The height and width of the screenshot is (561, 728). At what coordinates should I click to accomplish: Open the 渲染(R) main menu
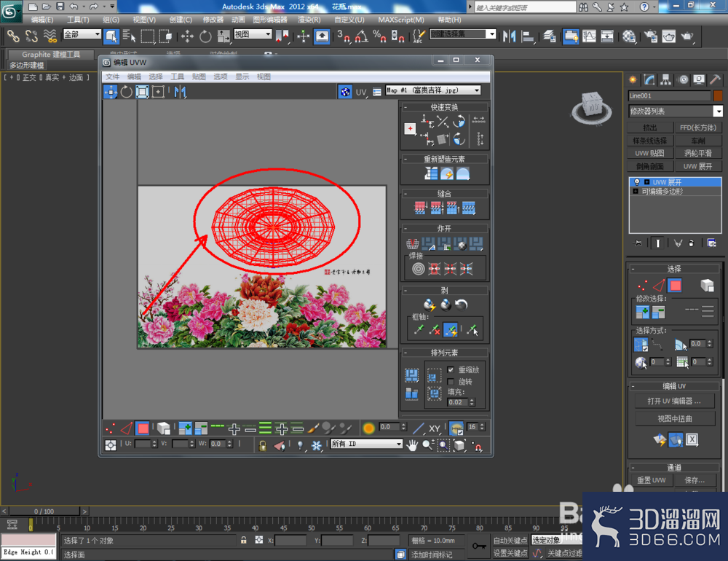[x=309, y=20]
